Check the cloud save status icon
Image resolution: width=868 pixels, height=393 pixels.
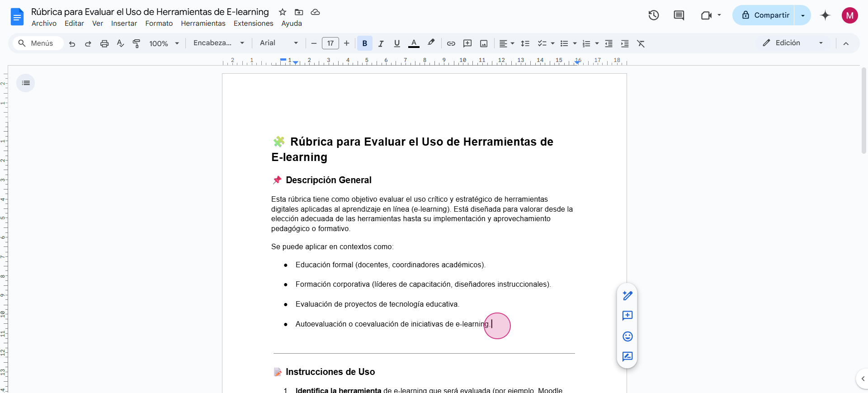point(316,12)
